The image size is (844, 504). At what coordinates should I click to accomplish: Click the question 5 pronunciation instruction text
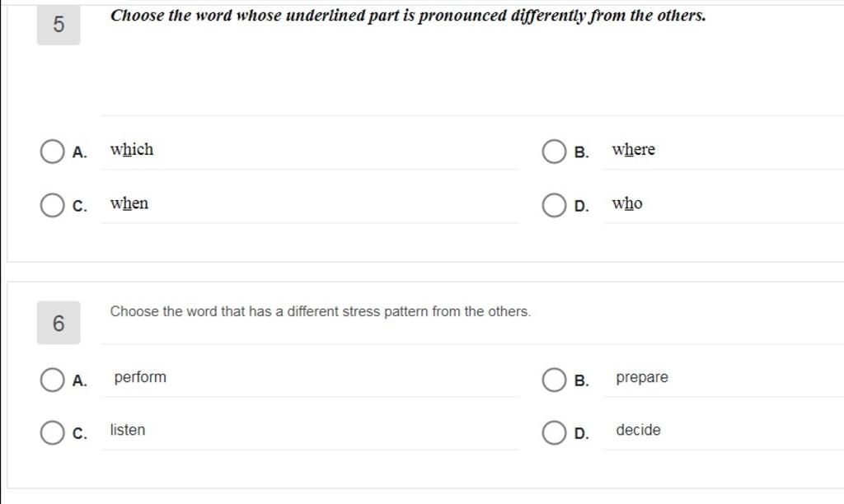coord(408,16)
